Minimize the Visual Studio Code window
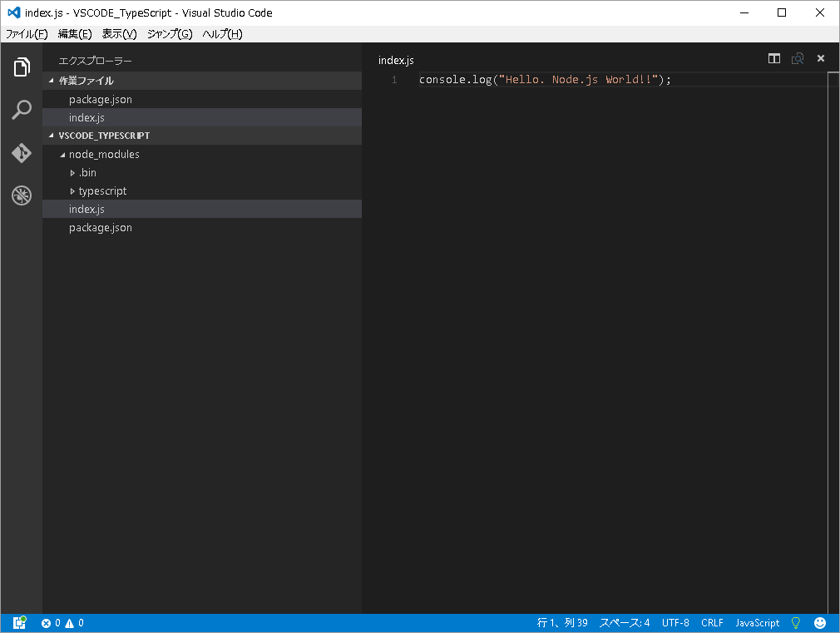This screenshot has width=840, height=633. click(744, 12)
